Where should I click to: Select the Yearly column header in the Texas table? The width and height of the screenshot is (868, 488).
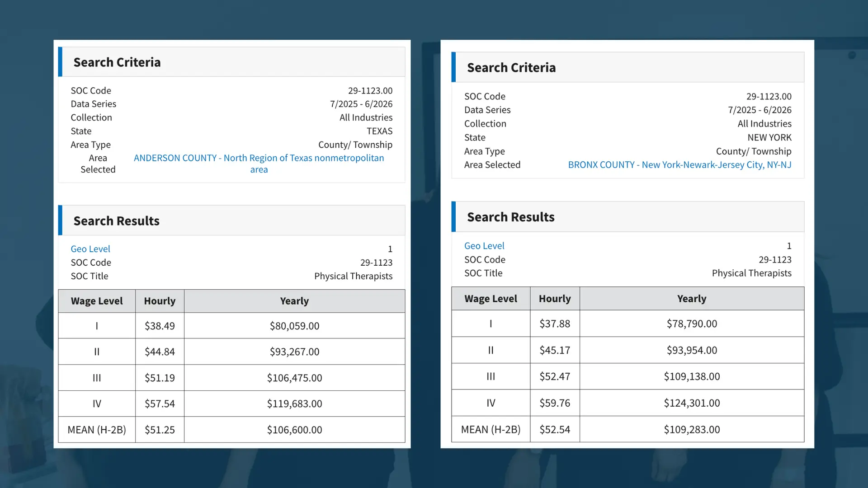point(294,301)
